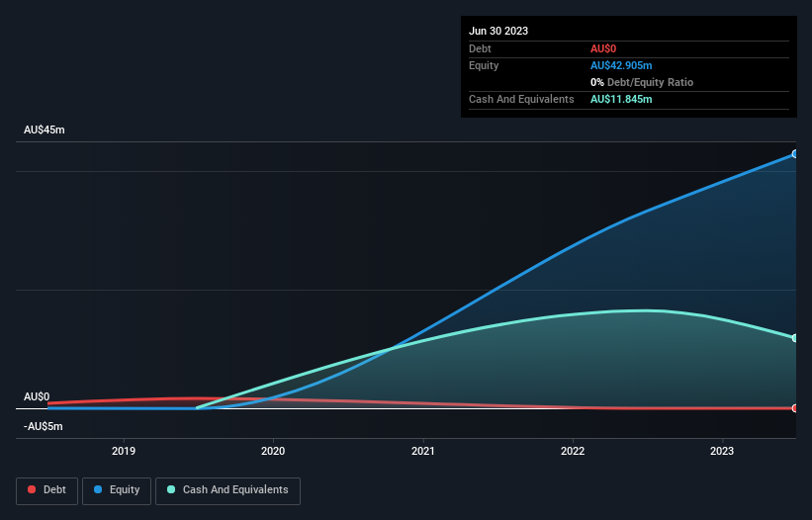Click the AU$11.845m cash value in tooltip
Screen dimensions: 812x520
coord(621,99)
